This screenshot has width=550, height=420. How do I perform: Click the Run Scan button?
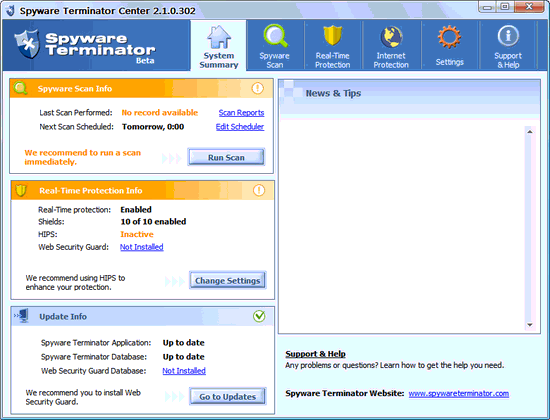[x=226, y=157]
